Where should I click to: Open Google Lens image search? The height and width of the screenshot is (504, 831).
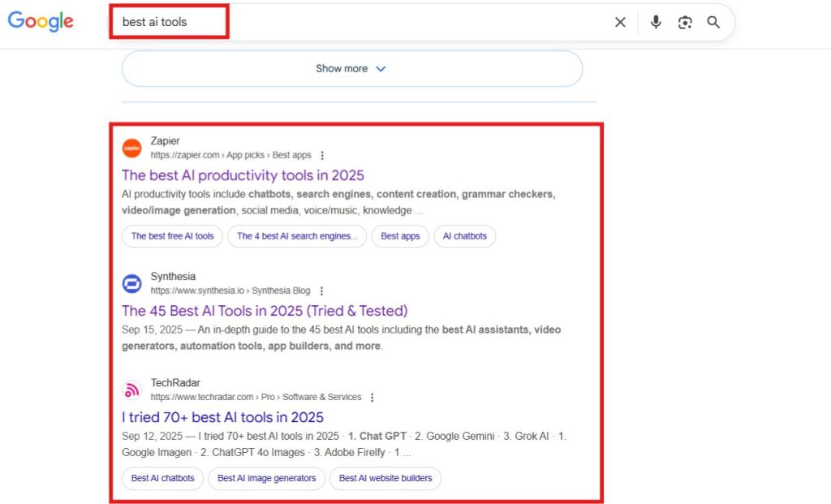point(685,23)
